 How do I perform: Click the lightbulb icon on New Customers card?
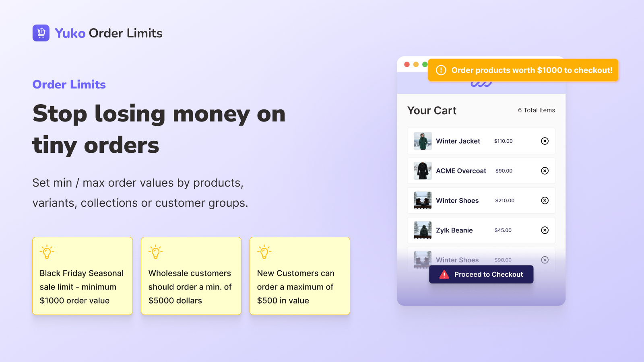click(x=264, y=252)
